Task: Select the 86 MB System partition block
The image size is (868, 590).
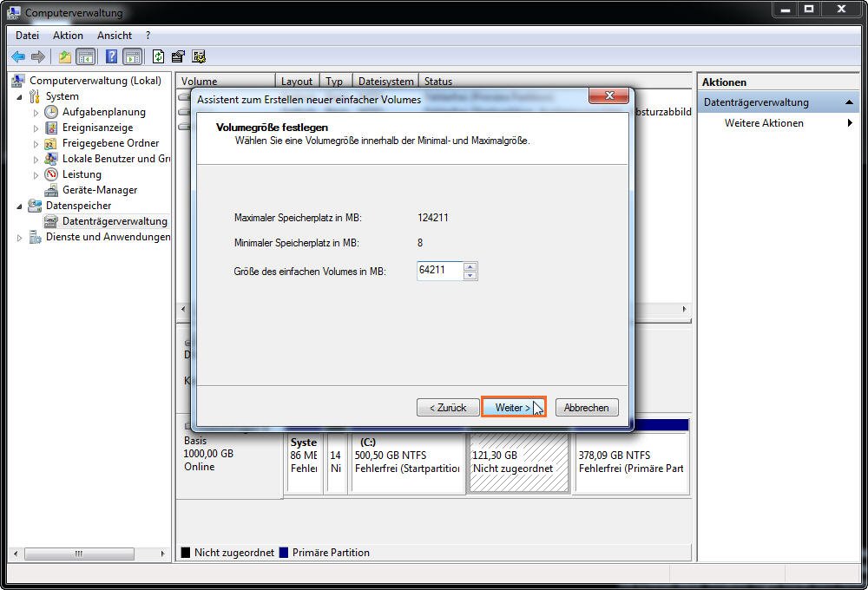Action: tap(304, 462)
